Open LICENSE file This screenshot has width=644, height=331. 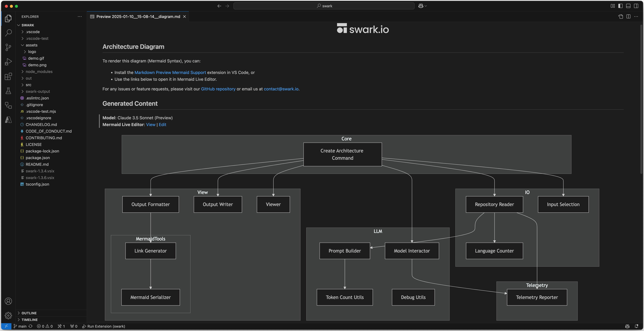point(51,145)
